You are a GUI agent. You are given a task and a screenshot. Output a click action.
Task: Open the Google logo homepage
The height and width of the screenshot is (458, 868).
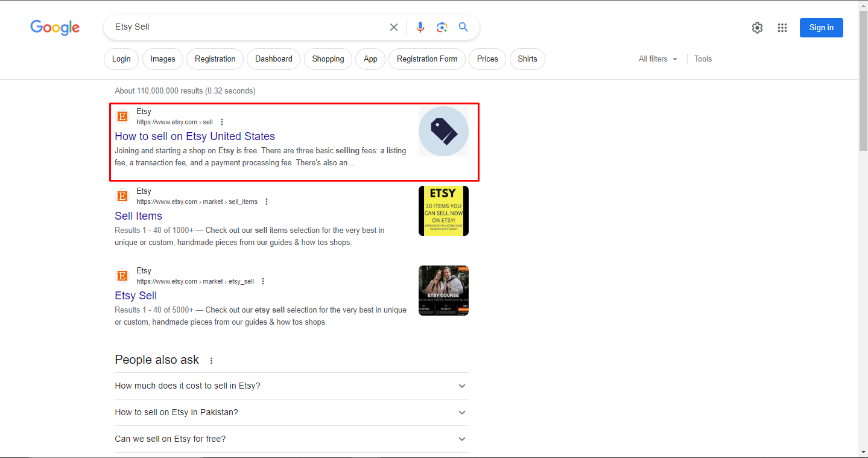55,27
